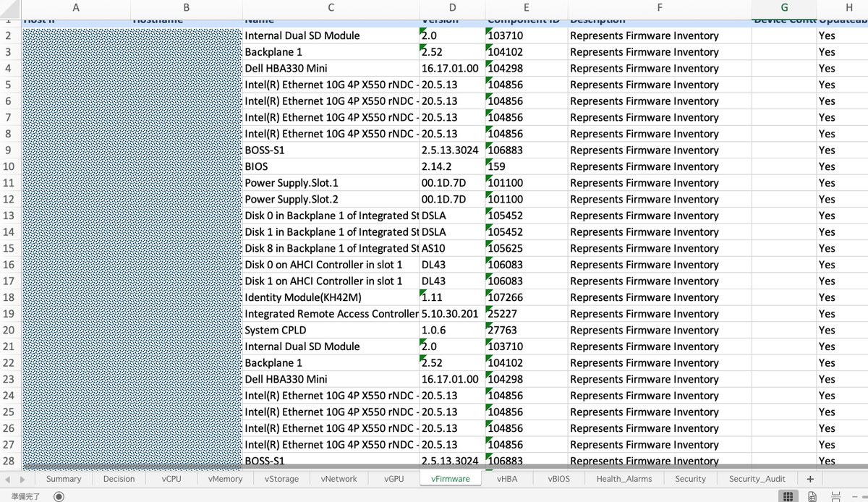
Task: Go to next sheet with right arrow
Action: (x=22, y=479)
